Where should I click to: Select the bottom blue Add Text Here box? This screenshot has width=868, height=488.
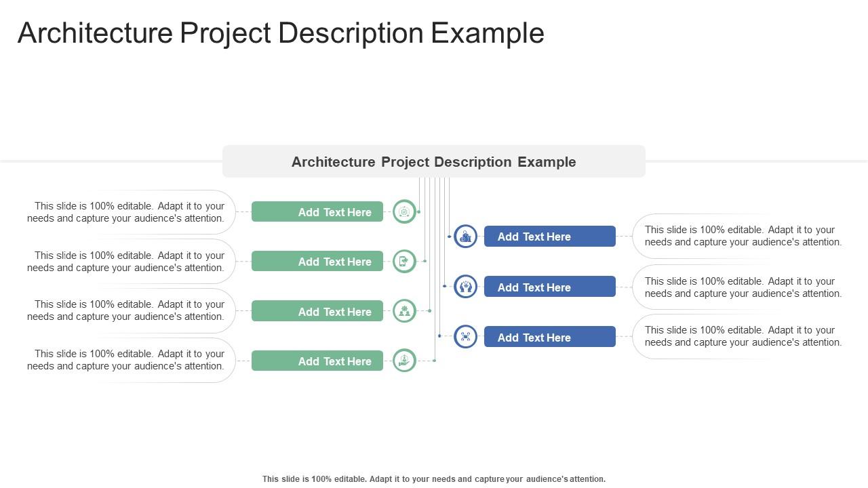pyautogui.click(x=550, y=337)
